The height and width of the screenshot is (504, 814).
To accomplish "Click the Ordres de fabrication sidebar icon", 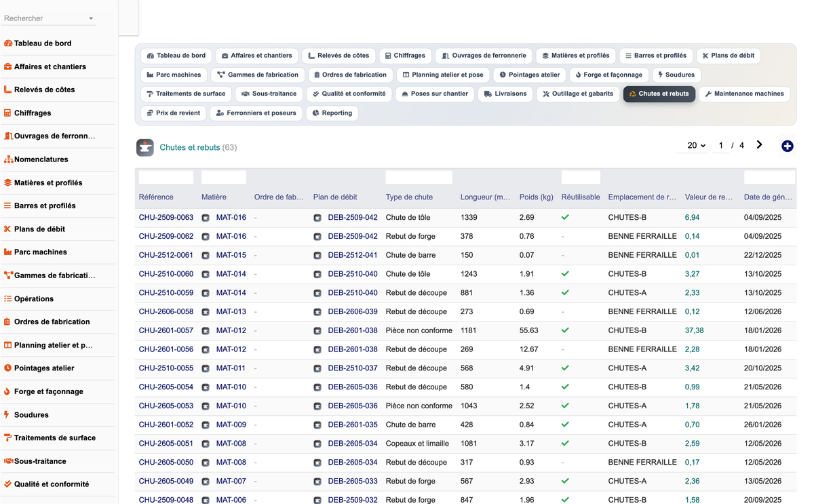I will [8, 322].
